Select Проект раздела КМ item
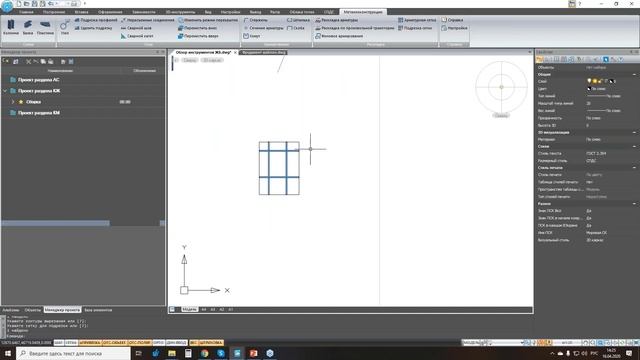This screenshot has height=360, width=640. coord(39,113)
